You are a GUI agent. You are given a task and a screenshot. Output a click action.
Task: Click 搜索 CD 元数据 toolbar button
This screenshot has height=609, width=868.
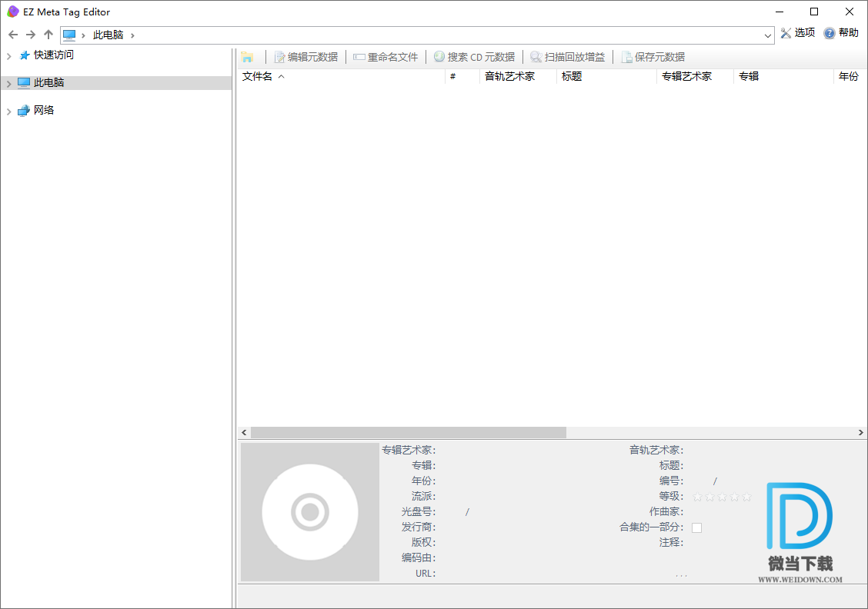pos(475,57)
